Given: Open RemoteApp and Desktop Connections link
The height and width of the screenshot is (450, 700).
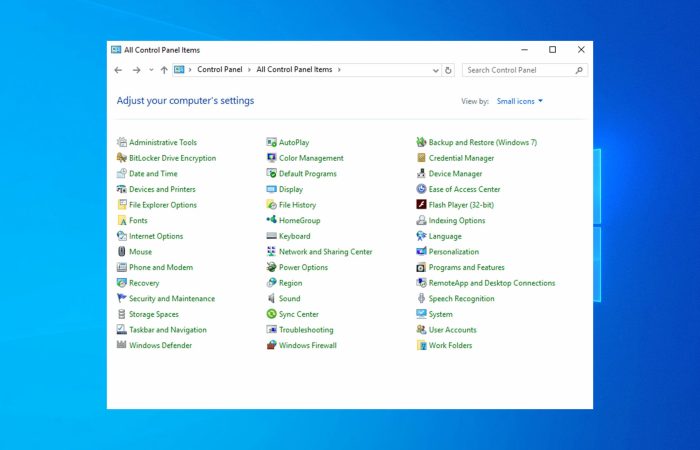Looking at the screenshot, I should (492, 283).
